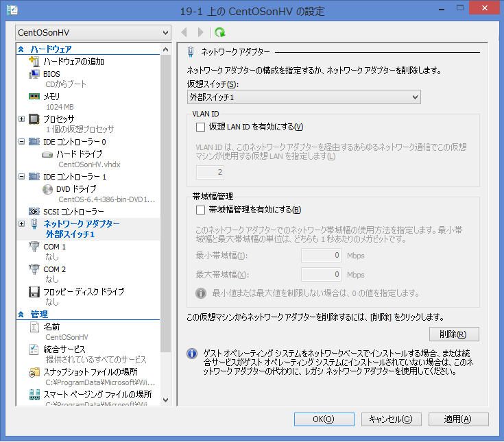This screenshot has height=442, width=504.
Task: Select the SCSI コントローラー tree item
Action: click(x=73, y=212)
